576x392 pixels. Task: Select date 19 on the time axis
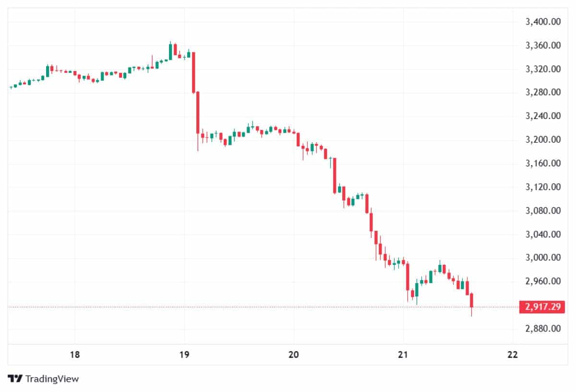184,355
